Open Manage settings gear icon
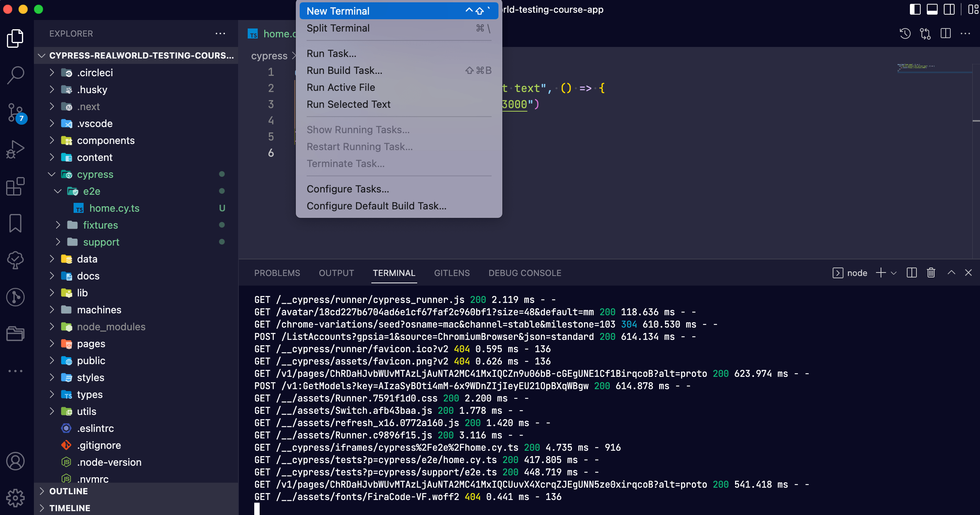Viewport: 980px width, 515px height. [15, 498]
